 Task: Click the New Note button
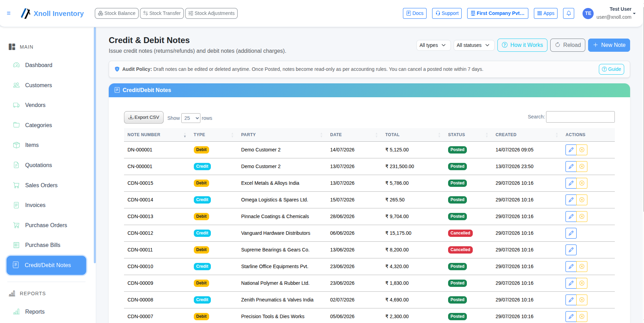pyautogui.click(x=609, y=45)
